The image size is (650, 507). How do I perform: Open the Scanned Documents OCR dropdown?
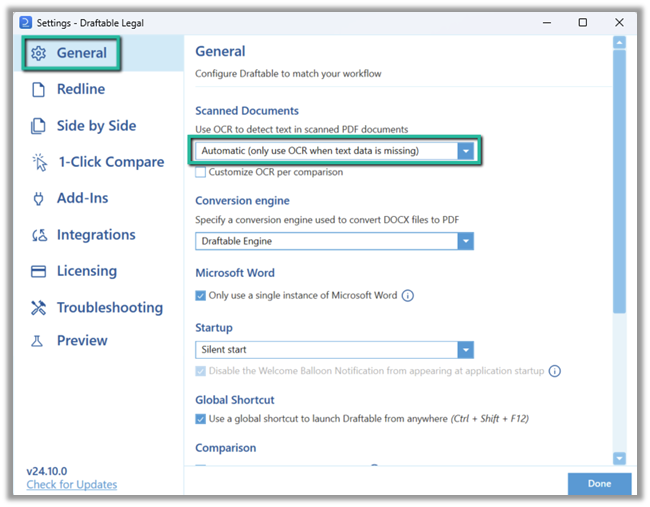click(334, 151)
